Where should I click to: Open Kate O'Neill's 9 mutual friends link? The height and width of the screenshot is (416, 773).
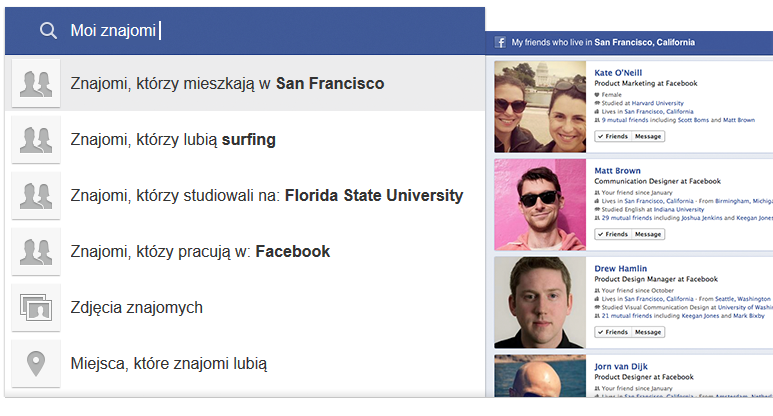(x=627, y=120)
